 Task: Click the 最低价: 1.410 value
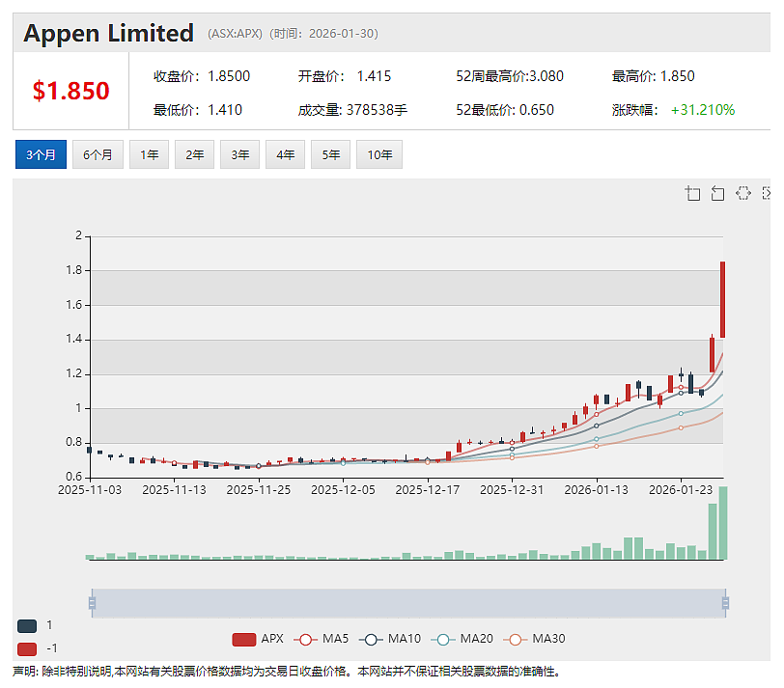click(198, 110)
